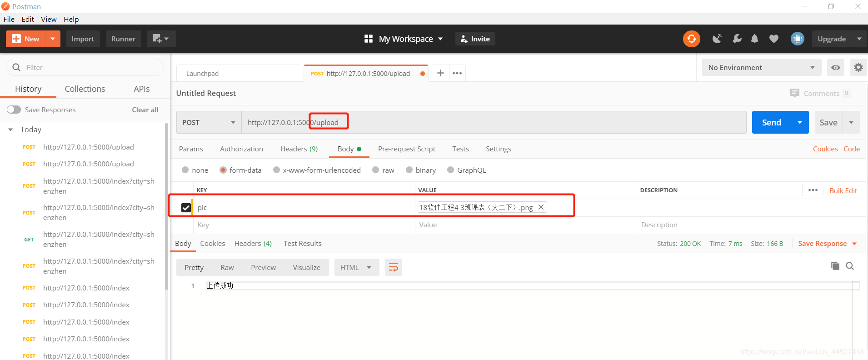This screenshot has width=868, height=360.
Task: Open the Upgrade dropdown arrow
Action: tap(859, 39)
